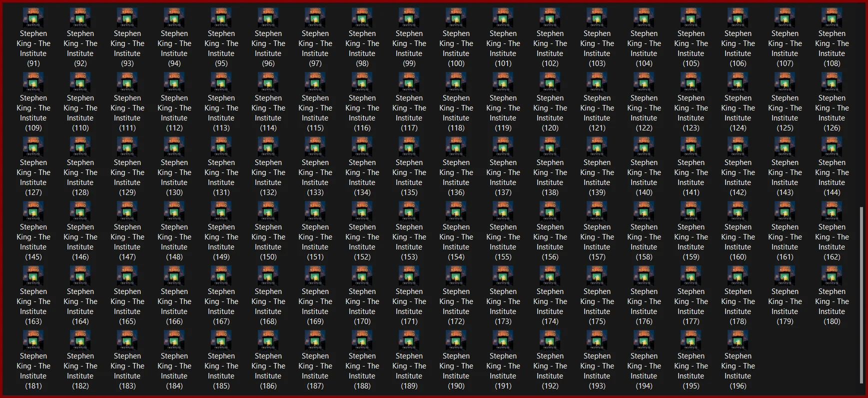Click the filename label ending in (158)
This screenshot has height=398, width=868.
point(644,242)
